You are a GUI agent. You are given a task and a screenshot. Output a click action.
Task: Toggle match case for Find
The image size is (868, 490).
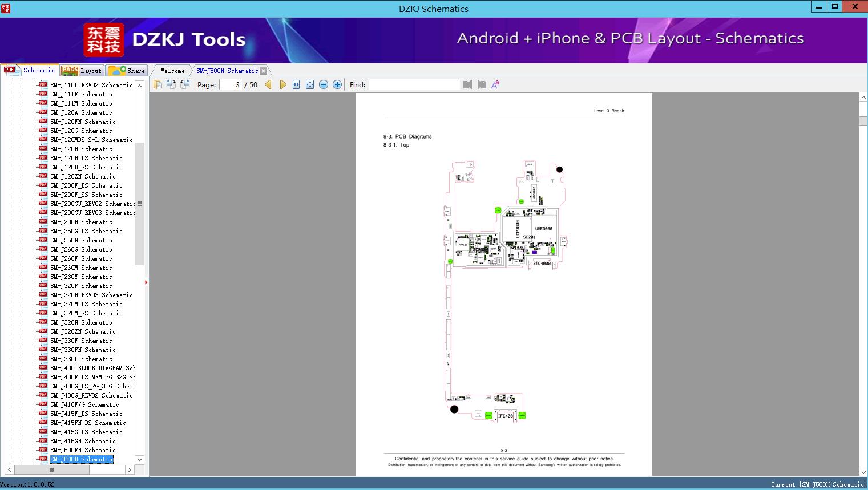tap(495, 84)
